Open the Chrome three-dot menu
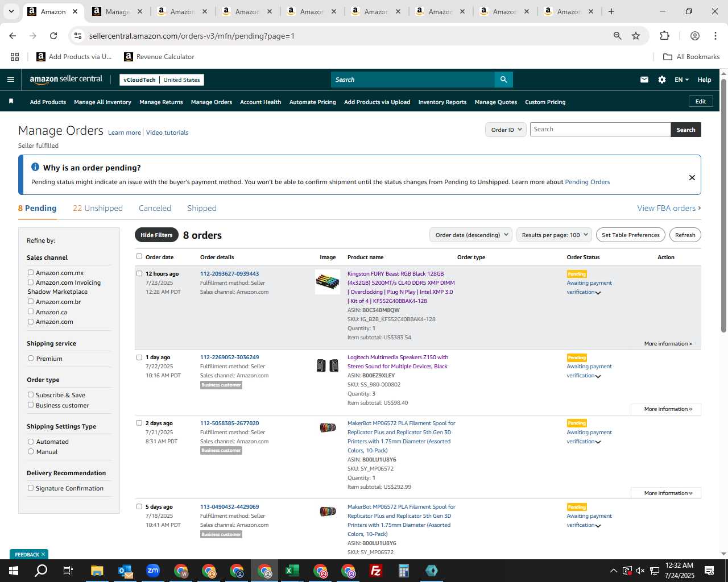 tap(715, 36)
